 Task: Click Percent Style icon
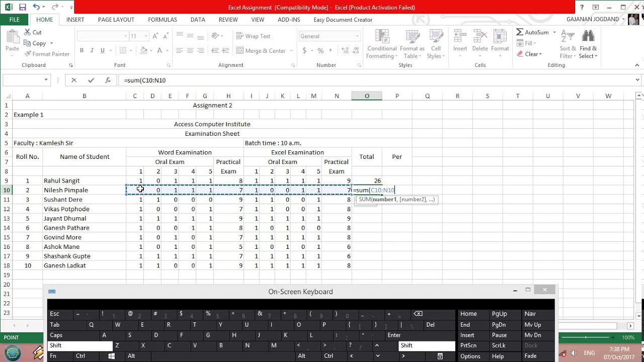(320, 51)
